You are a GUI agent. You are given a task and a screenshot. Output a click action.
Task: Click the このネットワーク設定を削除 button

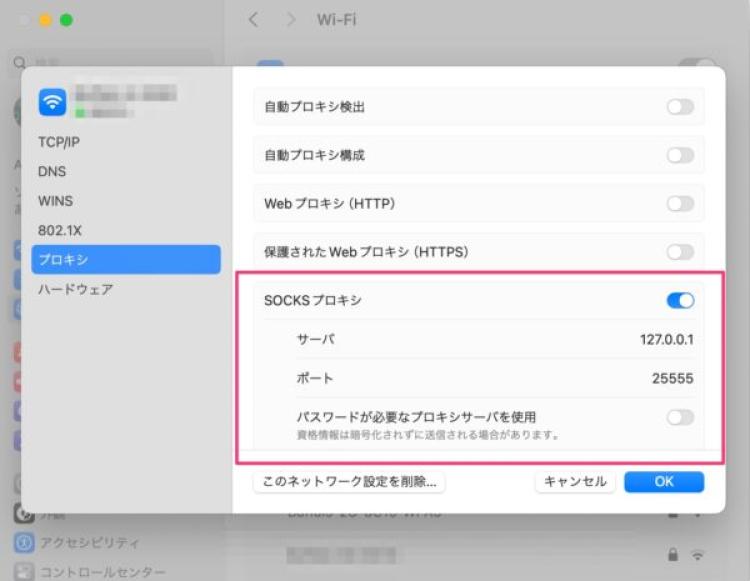tap(349, 482)
